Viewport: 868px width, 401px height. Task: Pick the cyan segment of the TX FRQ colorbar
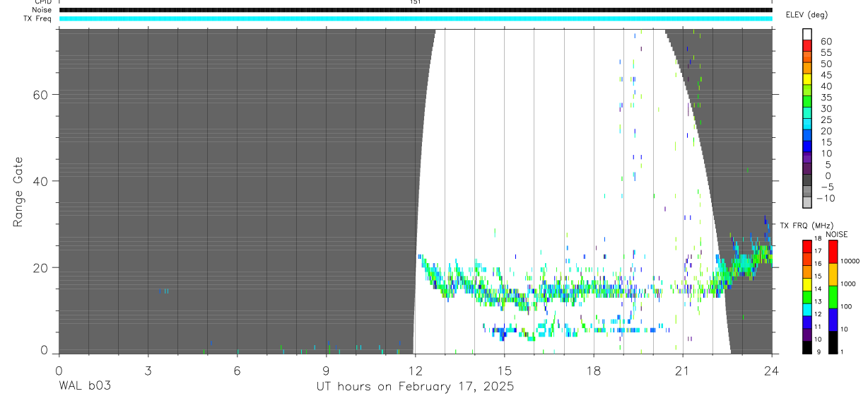[807, 309]
